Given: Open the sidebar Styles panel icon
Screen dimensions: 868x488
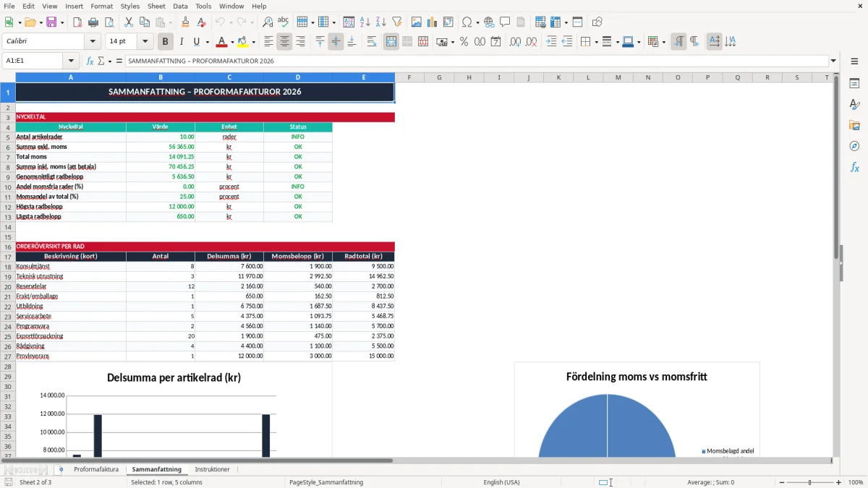Looking at the screenshot, I should click(854, 105).
